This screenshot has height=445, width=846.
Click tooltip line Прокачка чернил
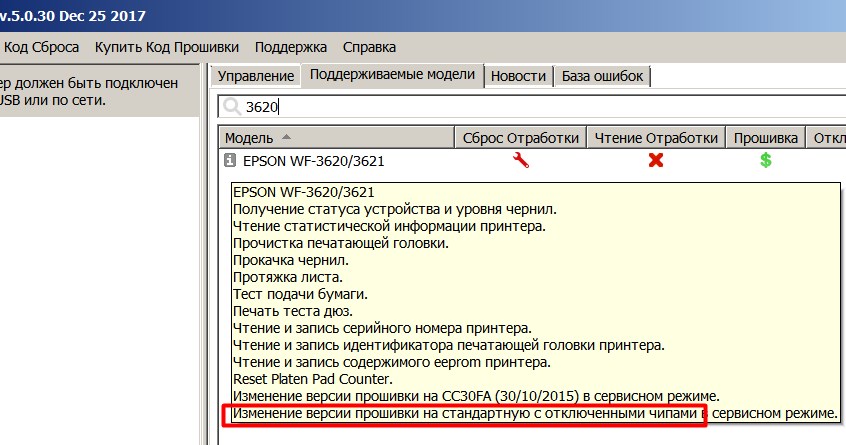click(x=291, y=260)
